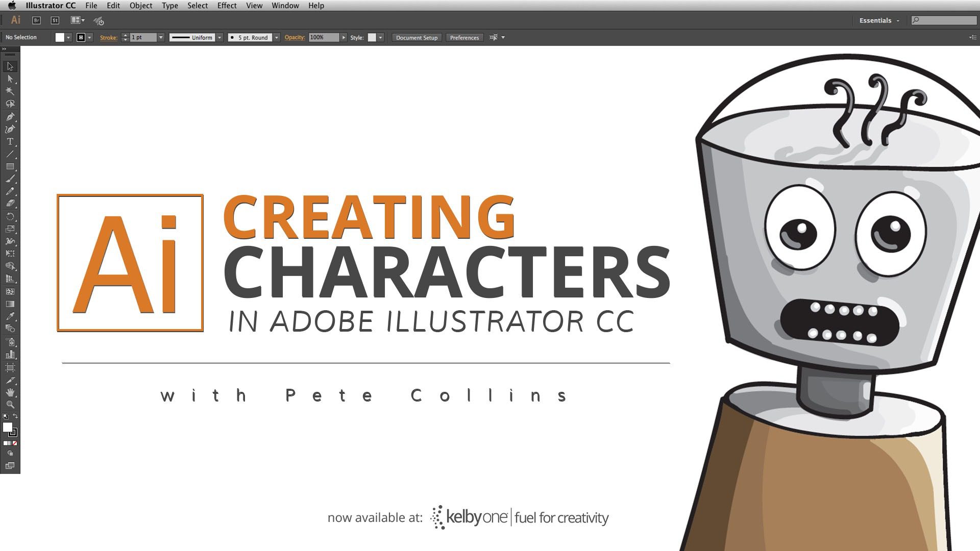Open Adobe Stock via St icon

[55, 20]
